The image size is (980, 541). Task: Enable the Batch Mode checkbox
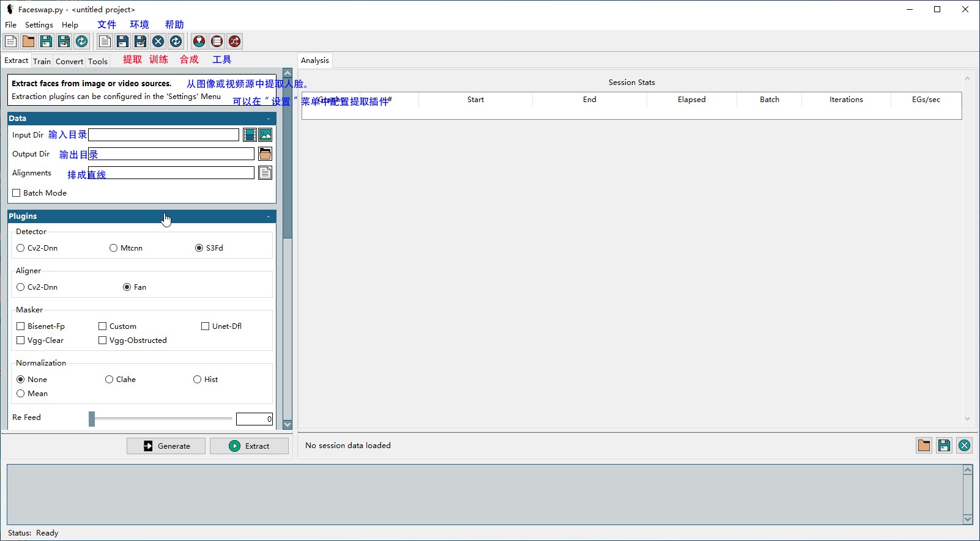point(17,193)
